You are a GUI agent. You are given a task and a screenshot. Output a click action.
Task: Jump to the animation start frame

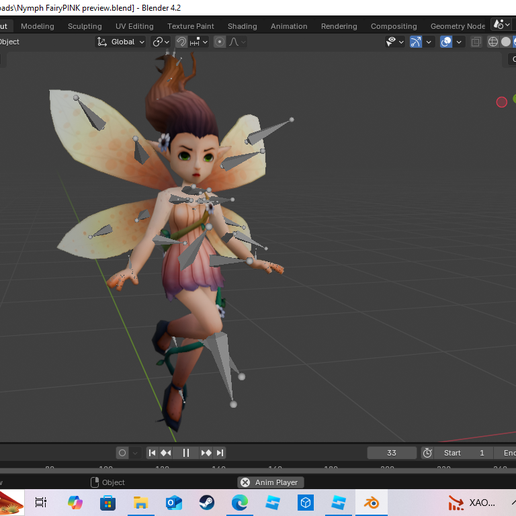152,453
